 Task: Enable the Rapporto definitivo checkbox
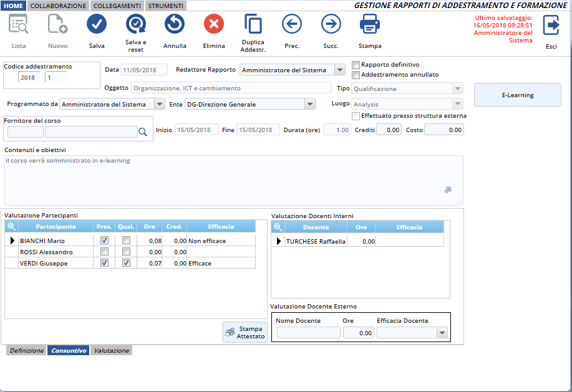tap(356, 65)
